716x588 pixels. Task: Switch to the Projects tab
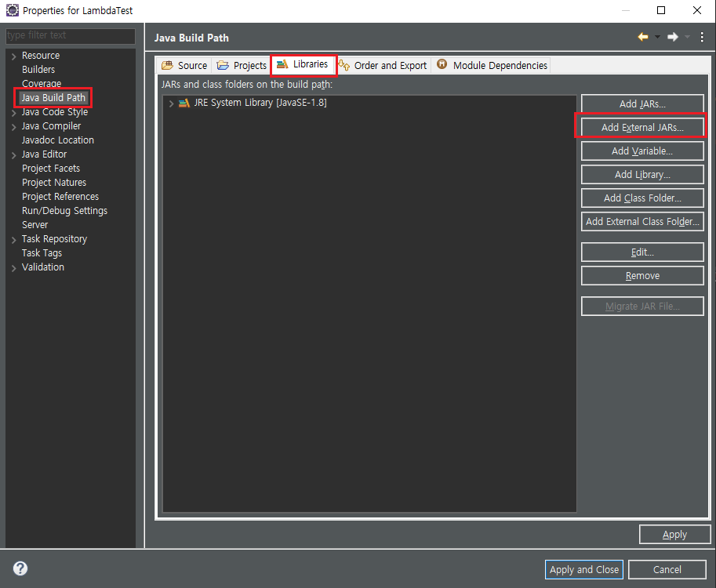click(x=242, y=65)
